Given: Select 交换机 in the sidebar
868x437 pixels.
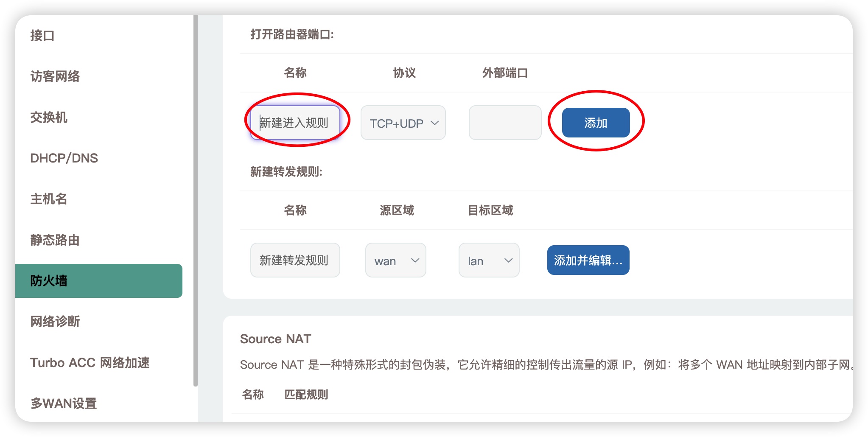Looking at the screenshot, I should pyautogui.click(x=49, y=118).
